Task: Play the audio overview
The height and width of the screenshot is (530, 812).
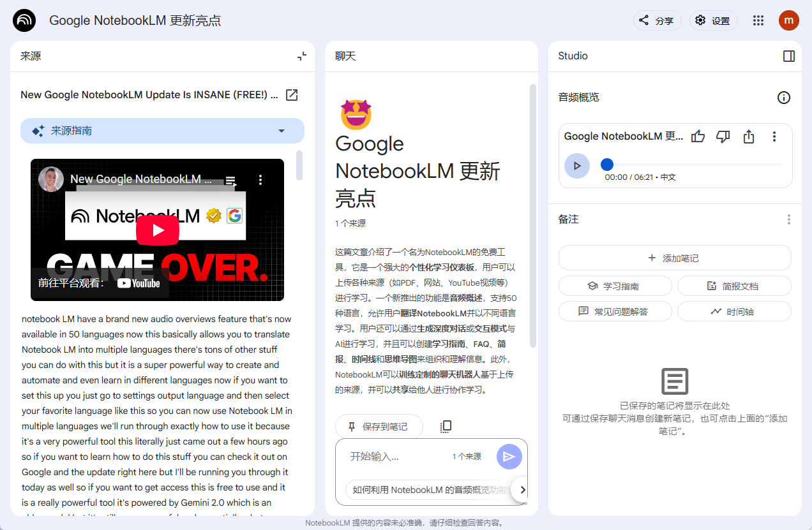Action: [577, 166]
